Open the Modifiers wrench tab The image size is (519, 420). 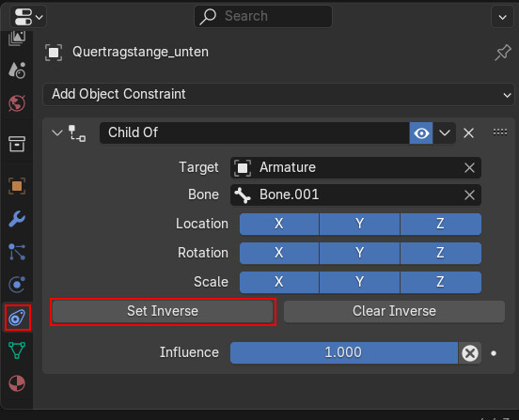17,219
